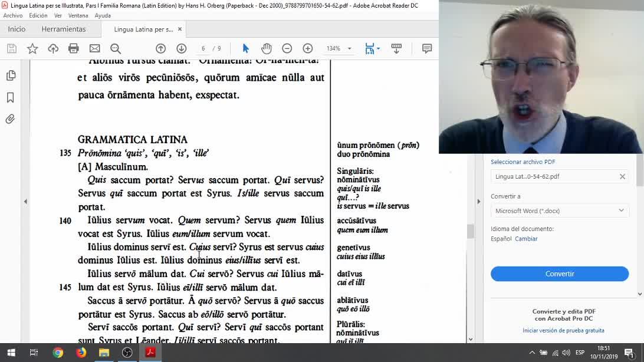Click the Convertir button

[x=560, y=274]
